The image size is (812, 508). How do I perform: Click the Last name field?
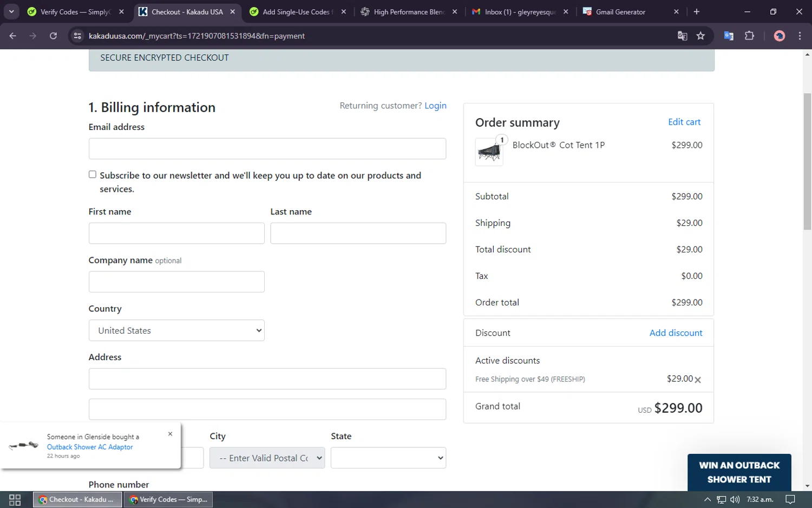(358, 233)
